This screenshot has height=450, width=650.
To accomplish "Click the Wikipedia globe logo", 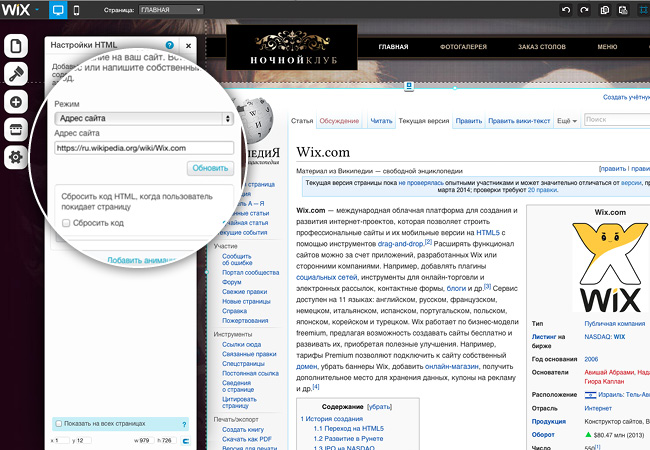I will pos(255,121).
